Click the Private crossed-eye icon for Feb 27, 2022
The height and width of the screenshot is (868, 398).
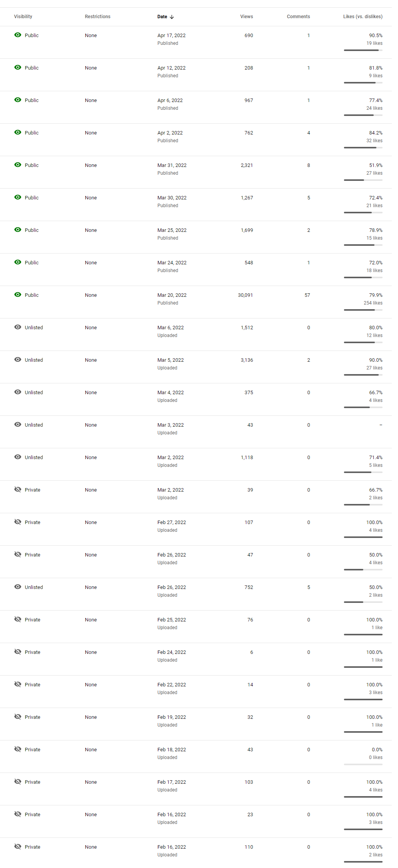18,522
